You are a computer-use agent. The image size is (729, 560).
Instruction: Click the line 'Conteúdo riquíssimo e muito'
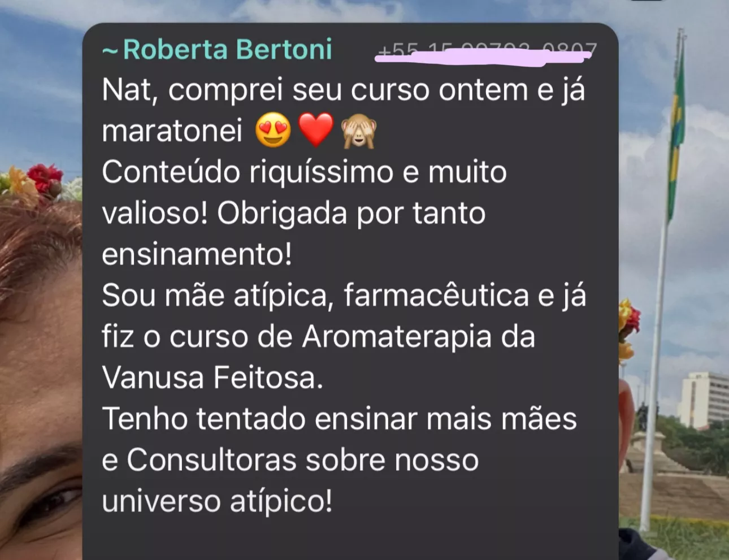coord(304,172)
